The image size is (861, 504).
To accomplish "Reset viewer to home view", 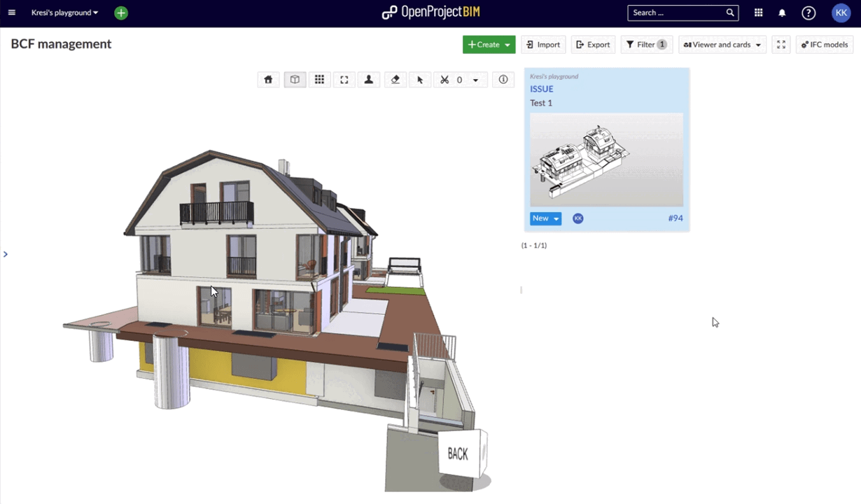I will [268, 79].
